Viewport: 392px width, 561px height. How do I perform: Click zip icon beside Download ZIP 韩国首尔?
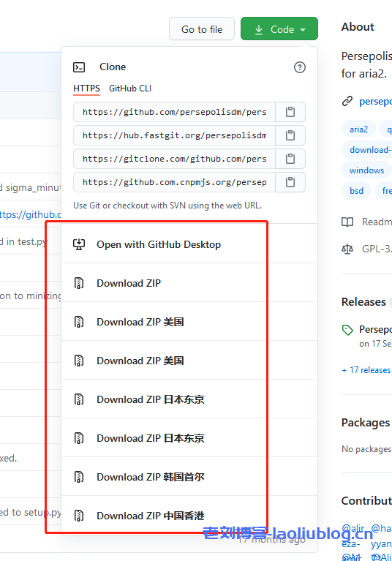[x=79, y=477]
